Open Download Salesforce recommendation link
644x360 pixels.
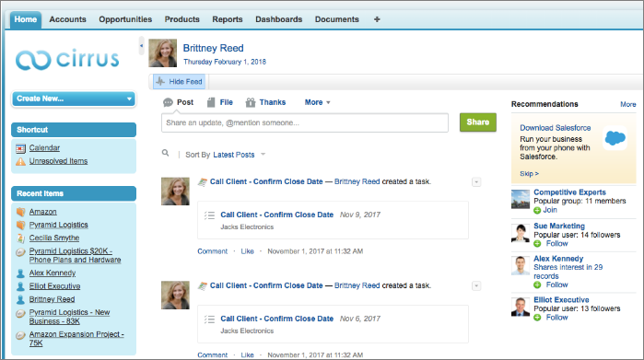click(556, 128)
